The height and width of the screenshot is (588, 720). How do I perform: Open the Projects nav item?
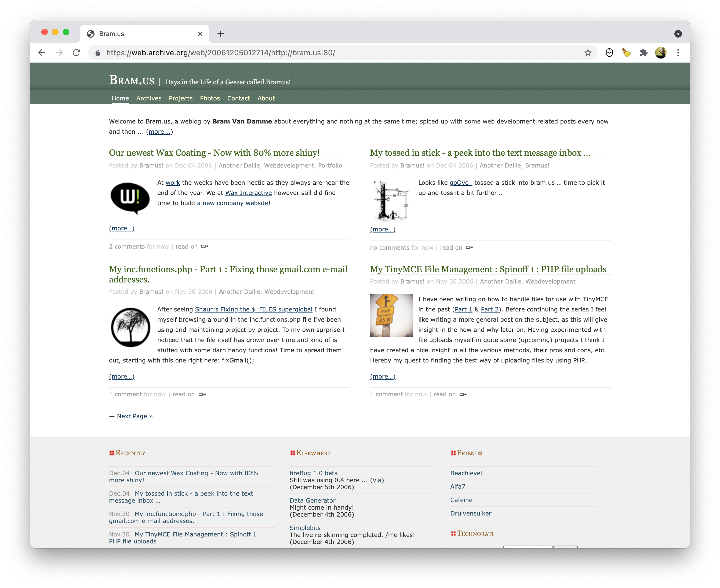[x=180, y=98]
